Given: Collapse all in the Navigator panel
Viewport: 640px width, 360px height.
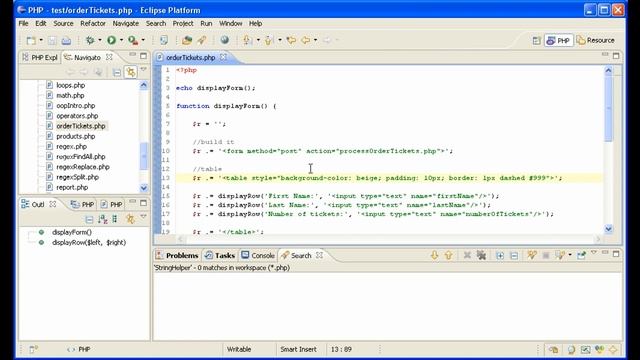Looking at the screenshot, I should click(x=117, y=72).
